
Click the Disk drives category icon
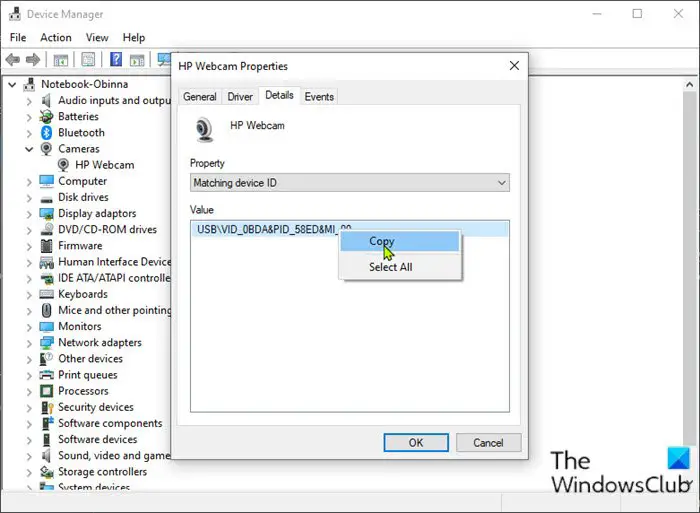point(46,198)
